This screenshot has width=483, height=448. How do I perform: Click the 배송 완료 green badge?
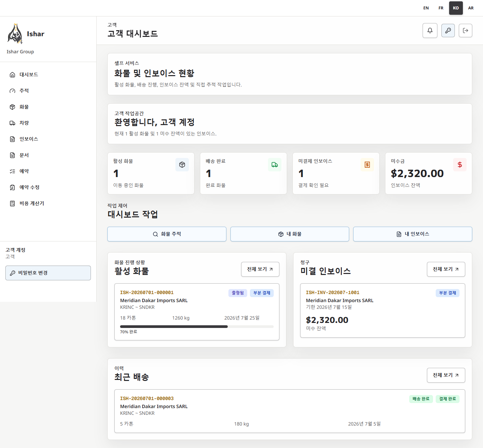pos(421,399)
